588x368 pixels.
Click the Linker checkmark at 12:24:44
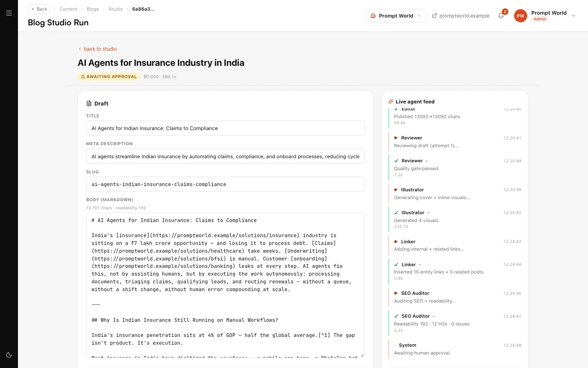coord(396,265)
